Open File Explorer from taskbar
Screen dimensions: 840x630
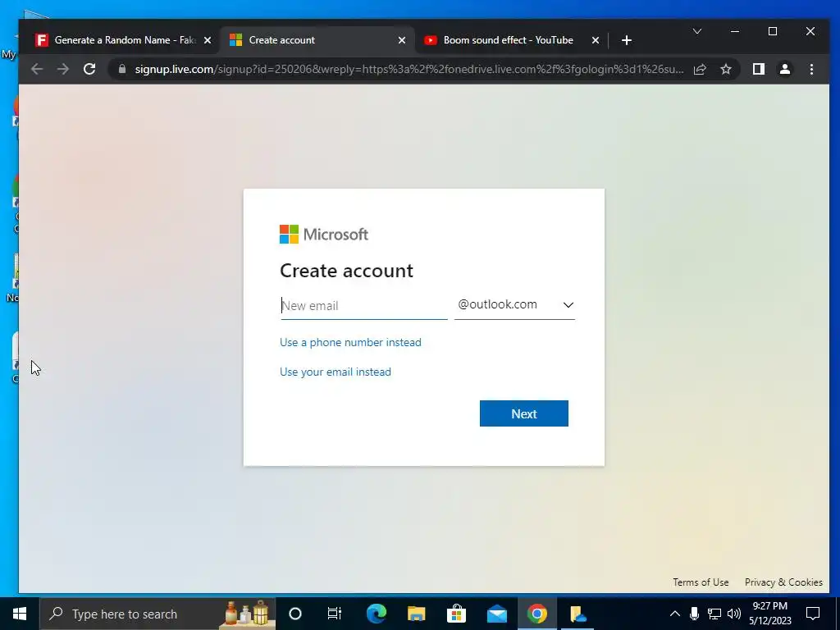click(416, 614)
